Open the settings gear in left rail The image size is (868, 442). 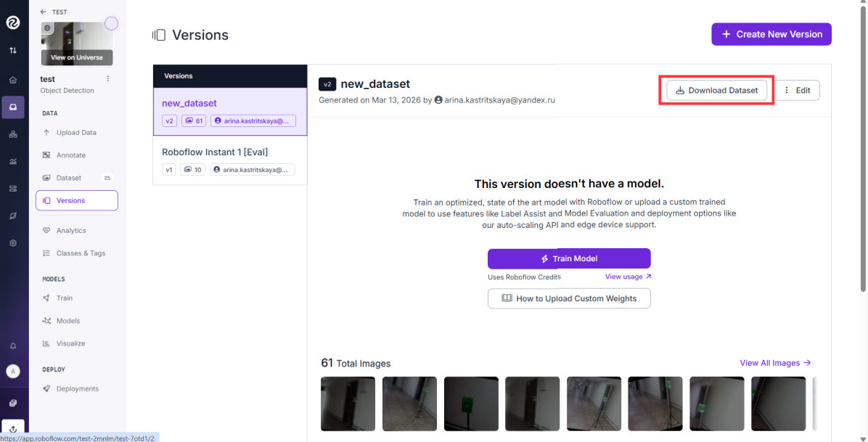click(13, 243)
